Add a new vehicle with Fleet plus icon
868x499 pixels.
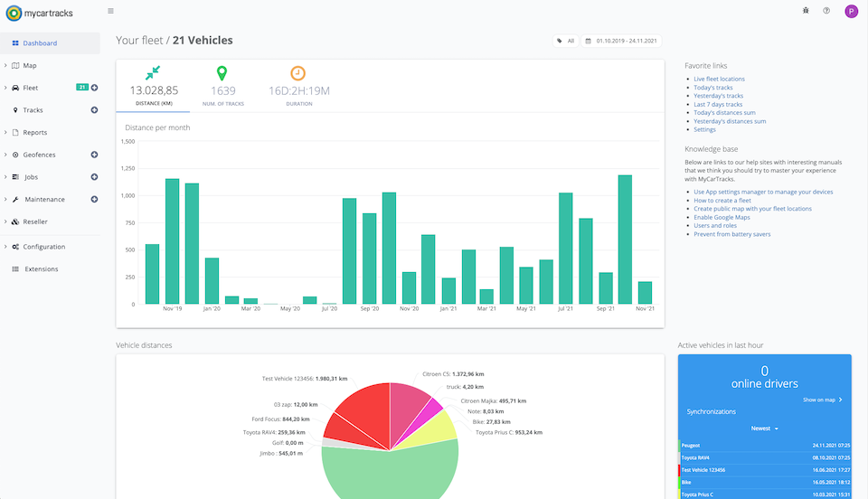pos(94,88)
